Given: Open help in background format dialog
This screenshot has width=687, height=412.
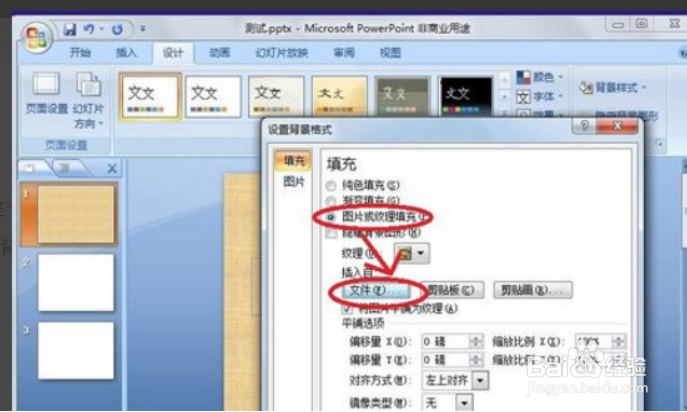Looking at the screenshot, I should (584, 126).
